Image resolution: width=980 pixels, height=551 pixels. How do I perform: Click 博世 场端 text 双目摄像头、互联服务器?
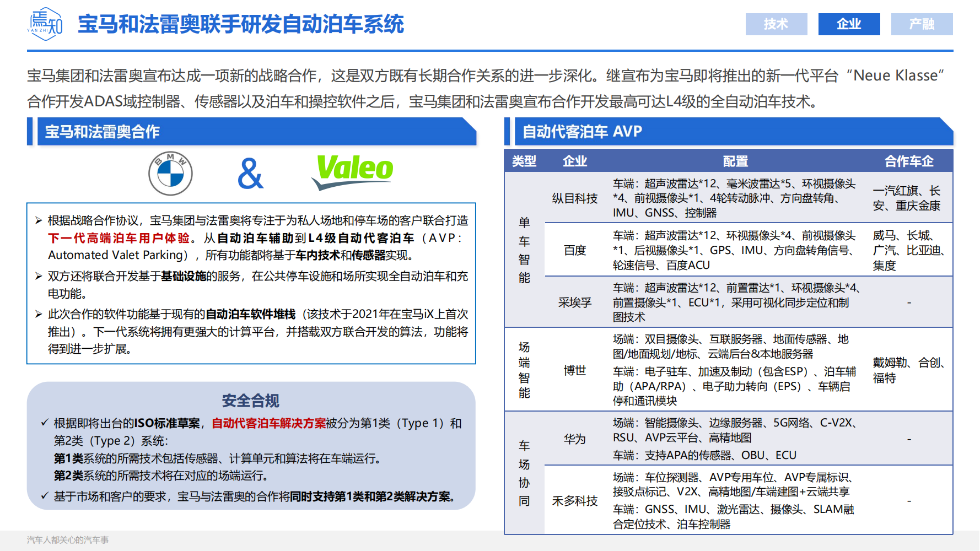pyautogui.click(x=731, y=347)
